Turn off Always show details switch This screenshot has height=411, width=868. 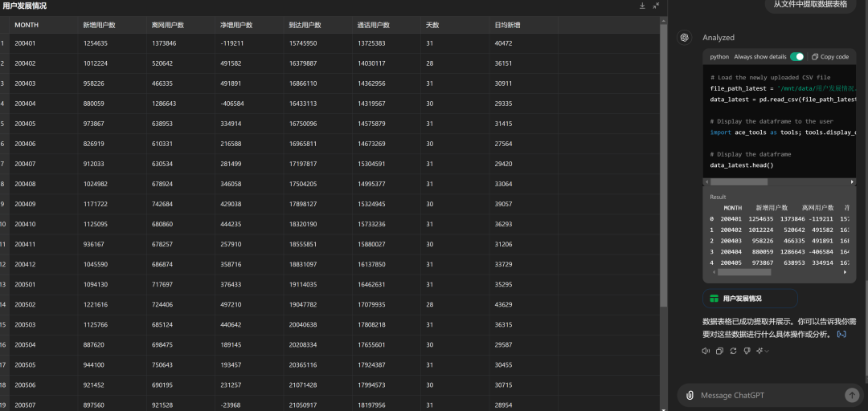pyautogui.click(x=796, y=57)
